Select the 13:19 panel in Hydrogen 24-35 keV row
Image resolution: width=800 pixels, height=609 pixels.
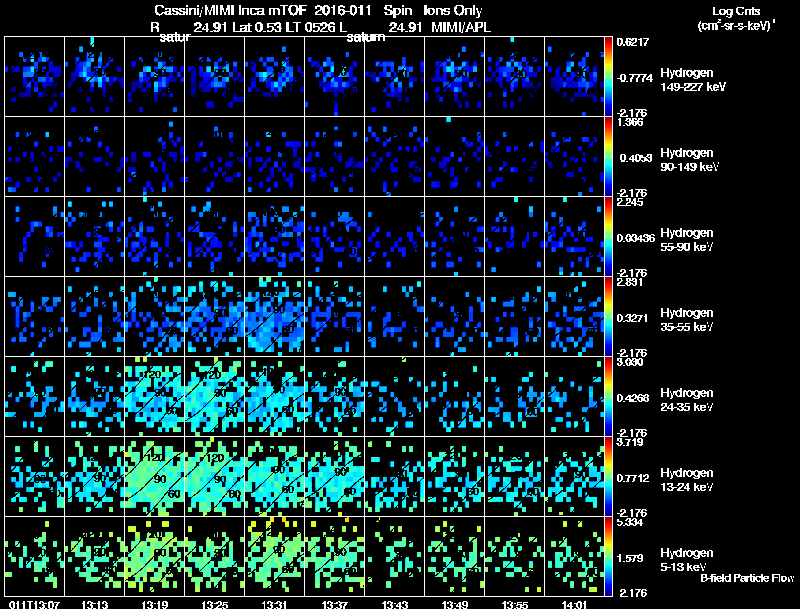pos(155,397)
